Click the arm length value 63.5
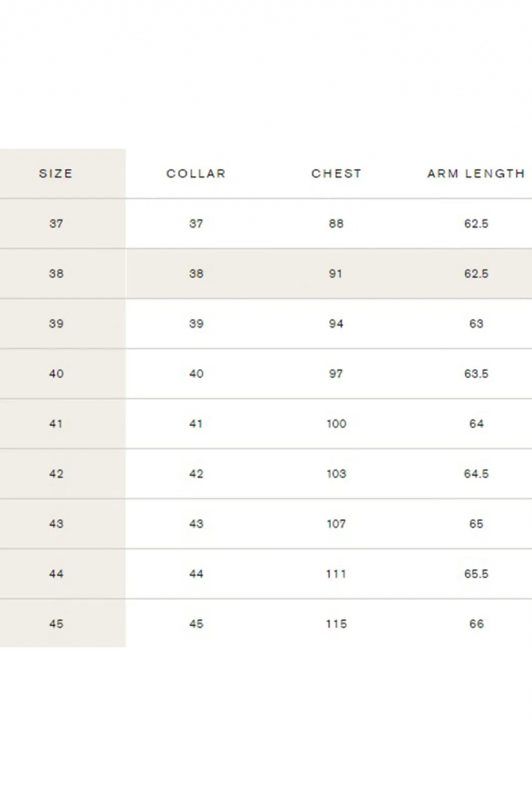The width and height of the screenshot is (532, 798). (x=476, y=373)
